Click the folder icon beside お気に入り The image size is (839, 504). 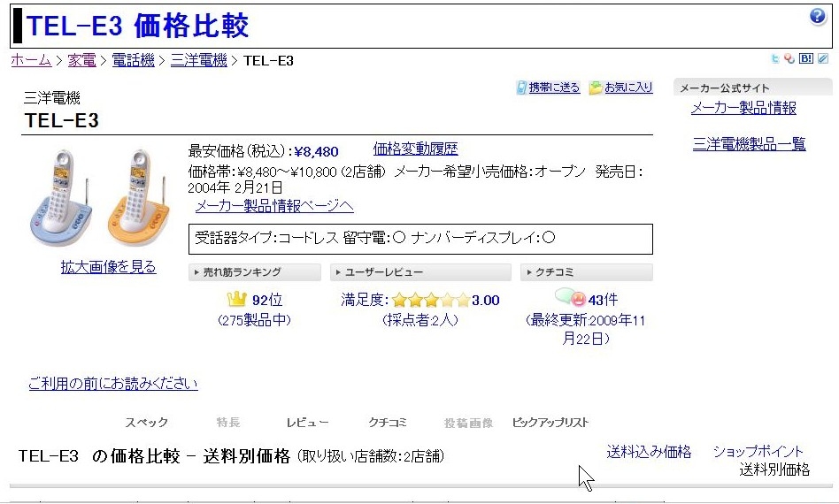595,88
